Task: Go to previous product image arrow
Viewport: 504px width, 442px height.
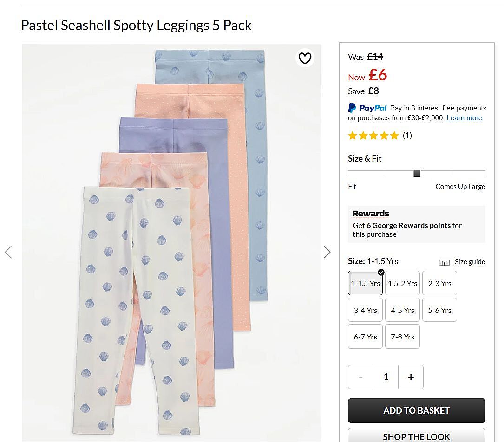Action: [8, 252]
